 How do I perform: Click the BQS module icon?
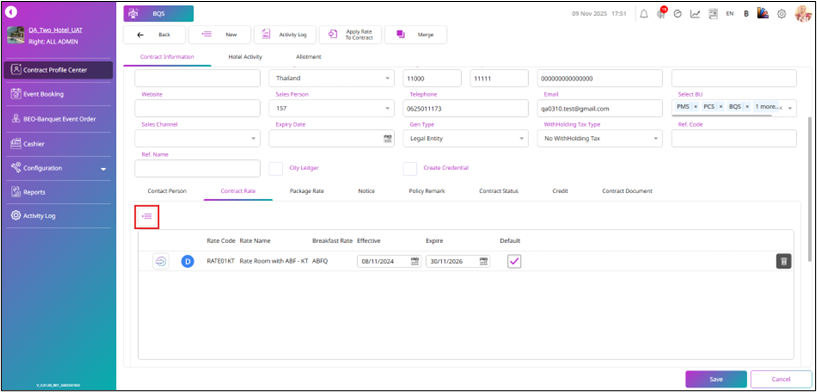133,14
